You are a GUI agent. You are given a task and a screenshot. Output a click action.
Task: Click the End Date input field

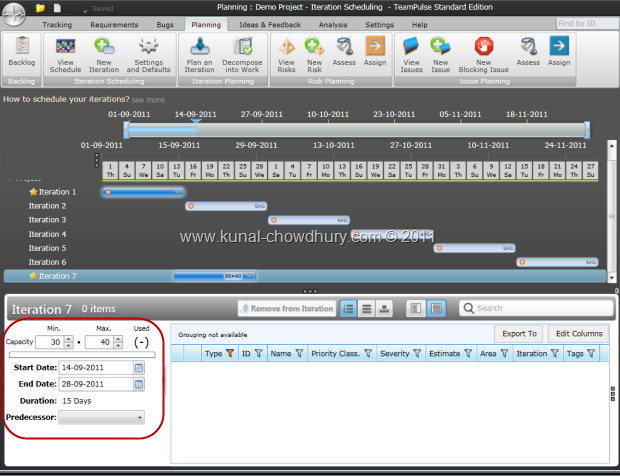tap(96, 384)
